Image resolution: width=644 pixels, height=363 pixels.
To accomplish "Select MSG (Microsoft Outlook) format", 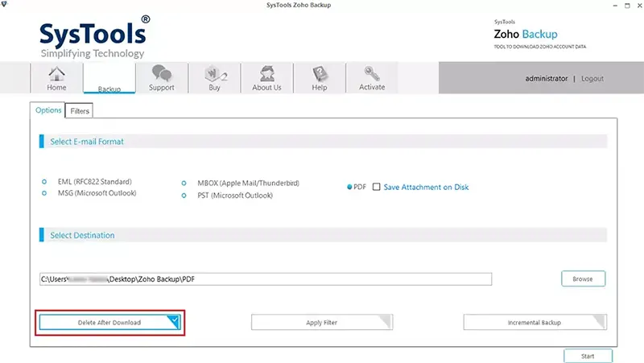I will point(44,193).
